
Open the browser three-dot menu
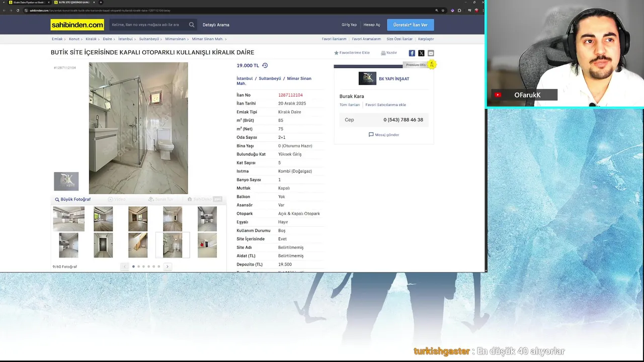[x=482, y=10]
